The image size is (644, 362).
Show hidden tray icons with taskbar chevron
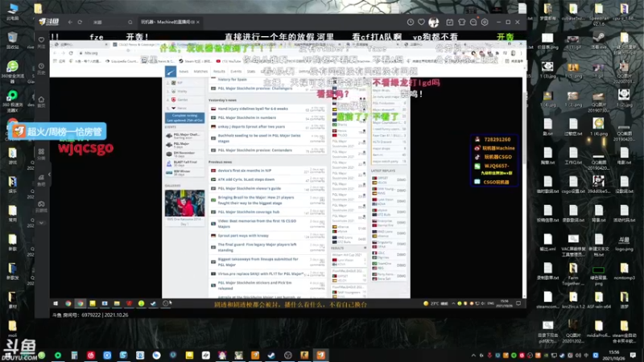473,356
